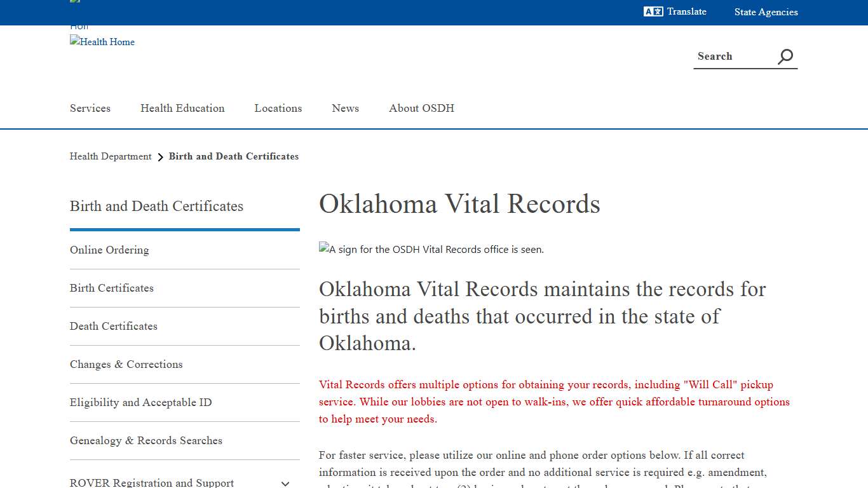
Task: Select Birth Certificates sidebar link
Action: coord(112,288)
